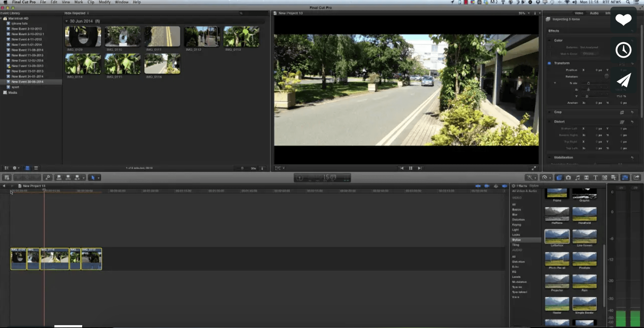Reset the Stabilization parameters
644x328 pixels.
(632, 158)
